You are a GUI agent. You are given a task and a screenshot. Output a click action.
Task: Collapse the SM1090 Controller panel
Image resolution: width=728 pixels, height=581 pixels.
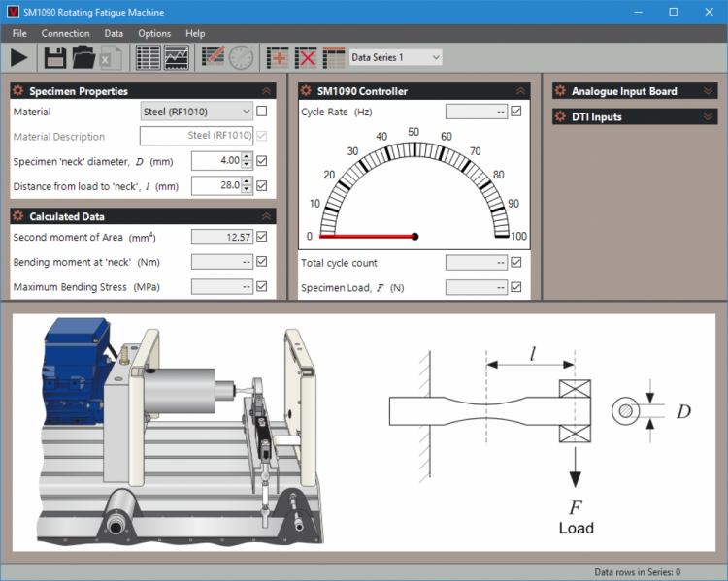pos(520,91)
